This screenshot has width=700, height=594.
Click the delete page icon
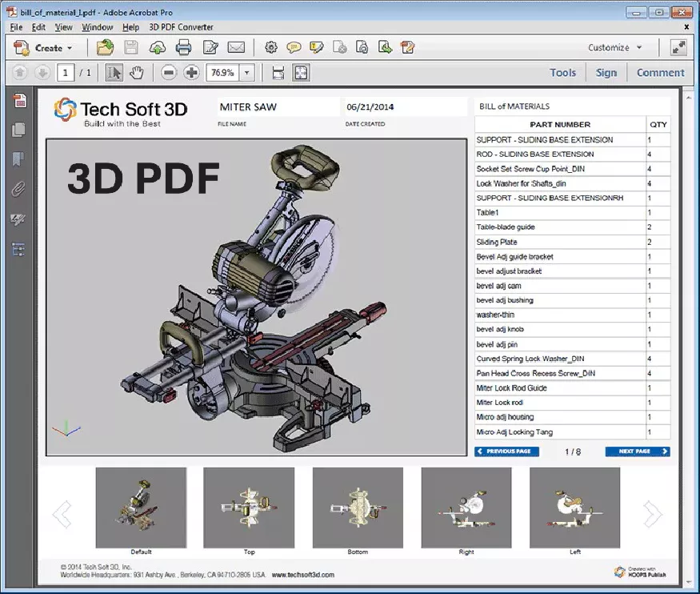pos(340,47)
